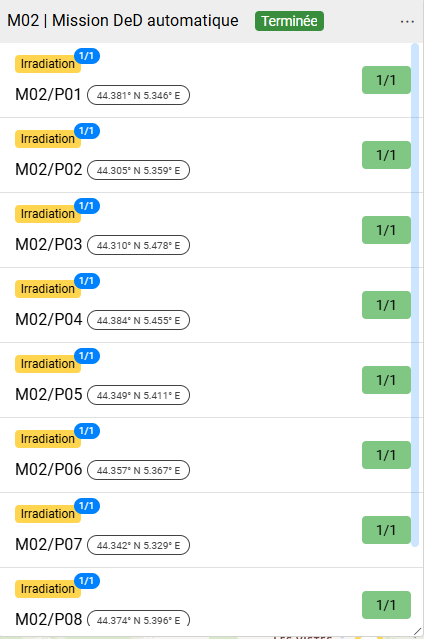424x639 pixels.
Task: Click the blue 1/1 badge on M02/P01
Action: (87, 56)
